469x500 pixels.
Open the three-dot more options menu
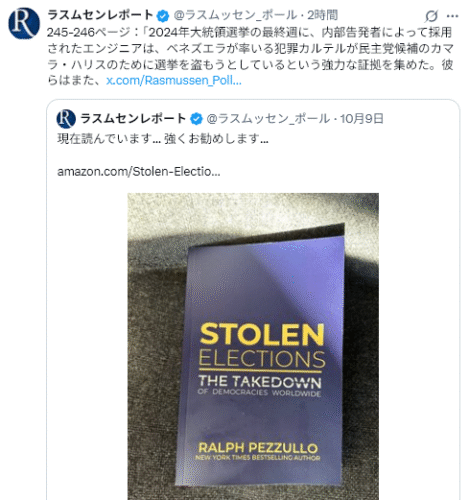452,16
